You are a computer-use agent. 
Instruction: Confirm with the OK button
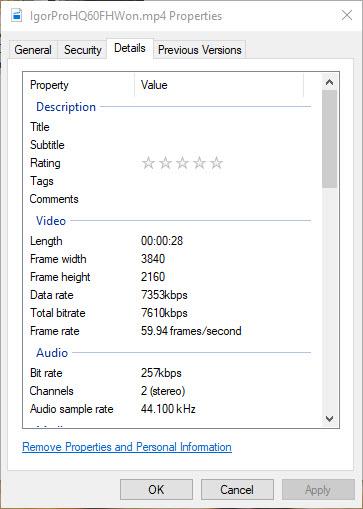click(156, 490)
